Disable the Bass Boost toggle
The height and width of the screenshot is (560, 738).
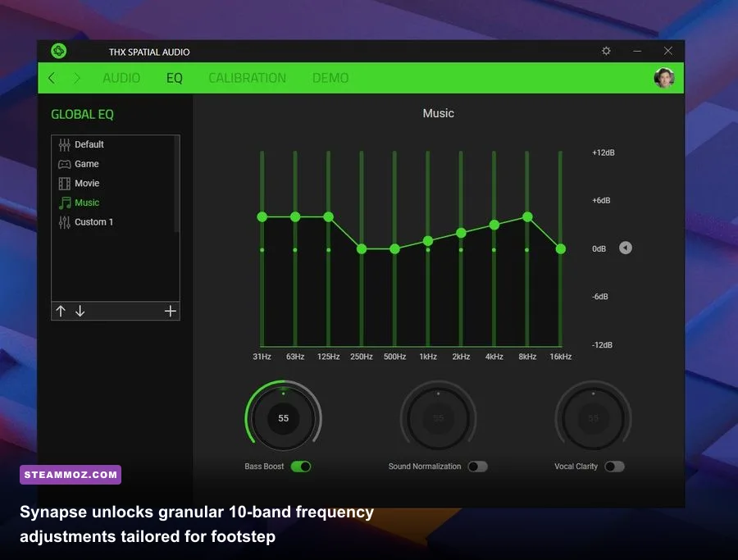(301, 467)
